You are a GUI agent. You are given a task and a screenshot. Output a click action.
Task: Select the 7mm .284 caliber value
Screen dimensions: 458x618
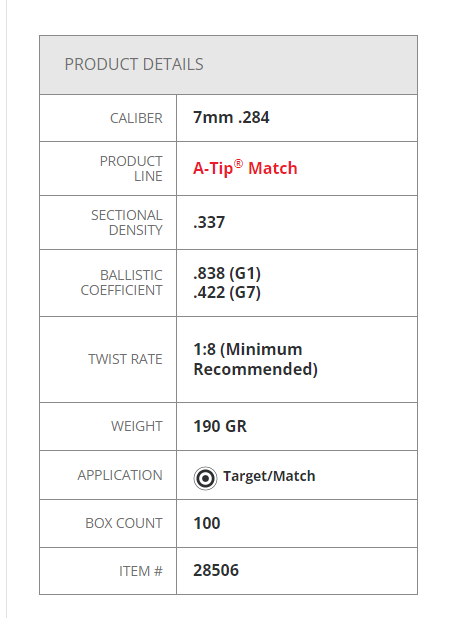(231, 117)
